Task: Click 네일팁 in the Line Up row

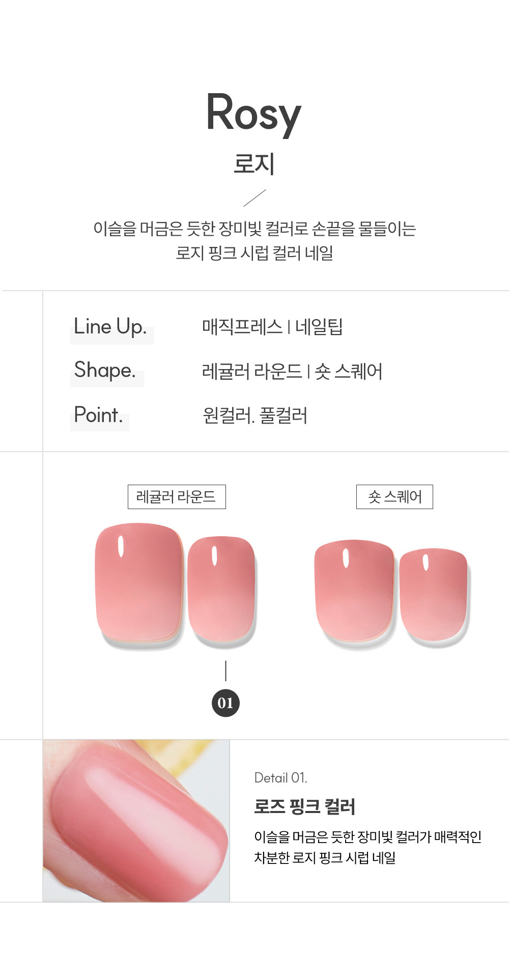Action: 319,327
